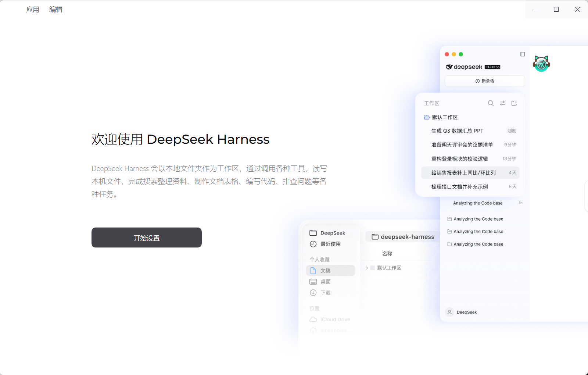Select the 生成 Q3 数据汇总 PPT conversation
This screenshot has width=588, height=375.
470,131
